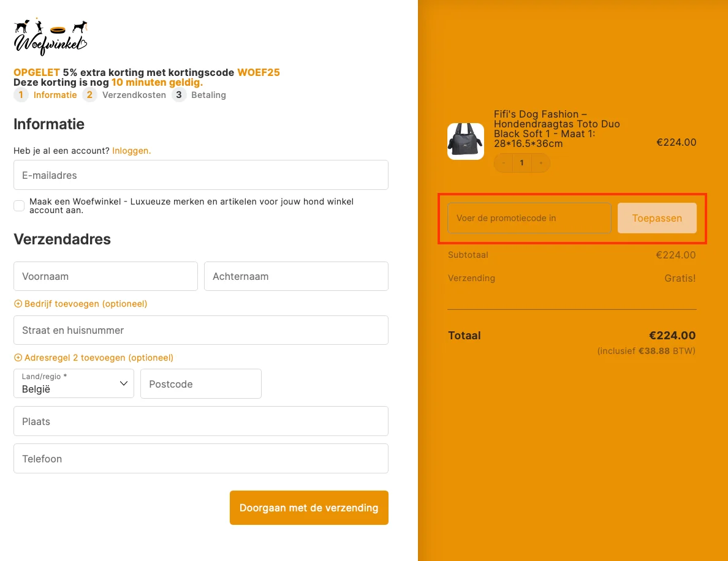This screenshot has width=728, height=561.
Task: Click the E-mailadres field
Action: pyautogui.click(x=200, y=175)
